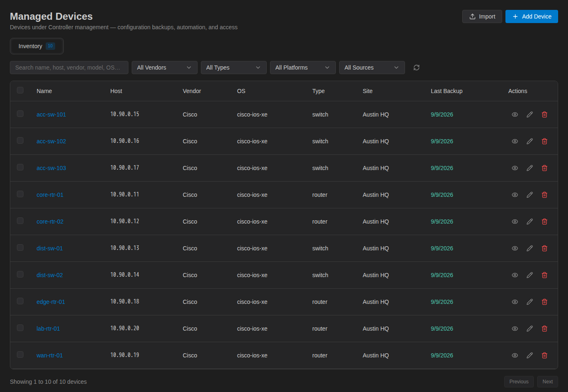Open the dist-sw-01 device link

click(x=50, y=248)
